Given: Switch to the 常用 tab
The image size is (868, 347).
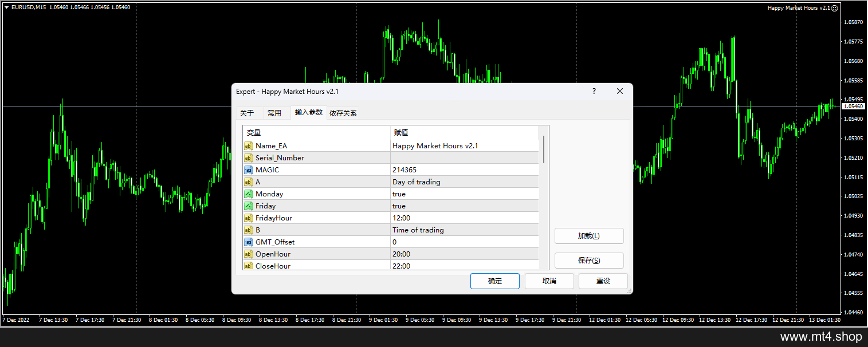Looking at the screenshot, I should 274,113.
